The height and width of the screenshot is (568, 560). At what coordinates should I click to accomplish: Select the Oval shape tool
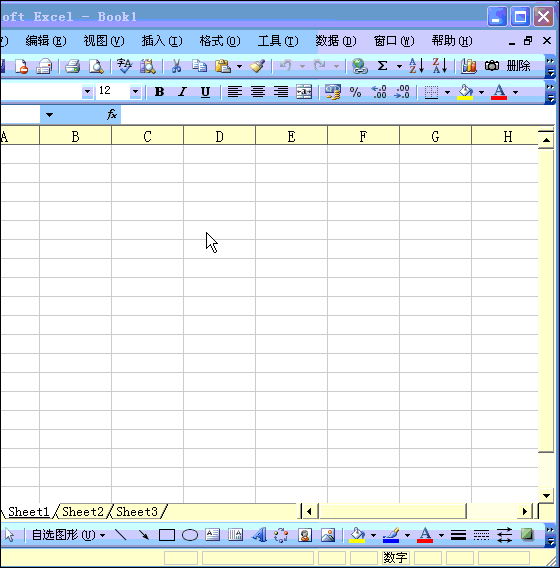point(189,535)
